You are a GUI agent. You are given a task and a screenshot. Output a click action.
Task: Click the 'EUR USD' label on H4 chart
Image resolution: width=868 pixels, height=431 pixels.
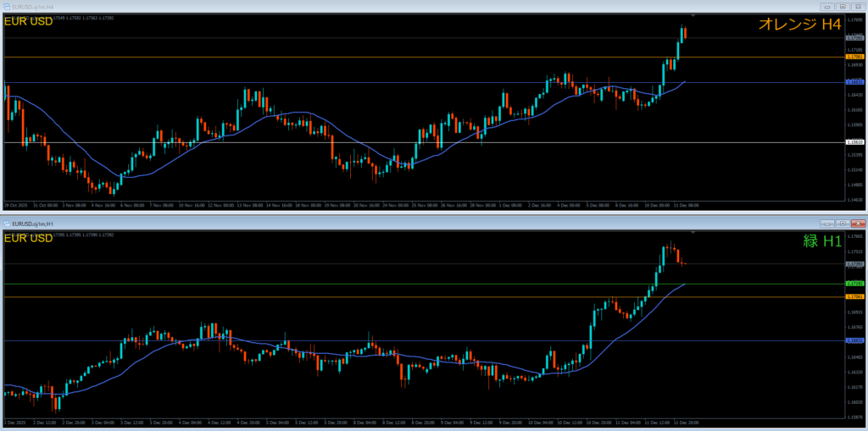click(x=29, y=22)
